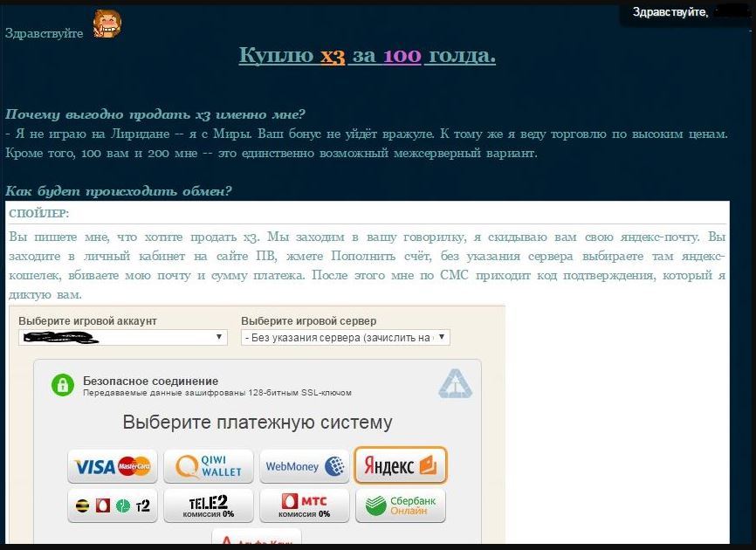This screenshot has height=550, width=756.
Task: Click the "Здравствуйте" greeting at top right
Action: [670, 12]
